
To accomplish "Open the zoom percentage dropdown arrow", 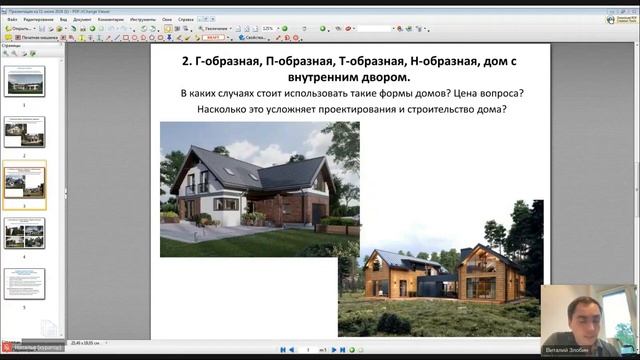I will tap(278, 29).
